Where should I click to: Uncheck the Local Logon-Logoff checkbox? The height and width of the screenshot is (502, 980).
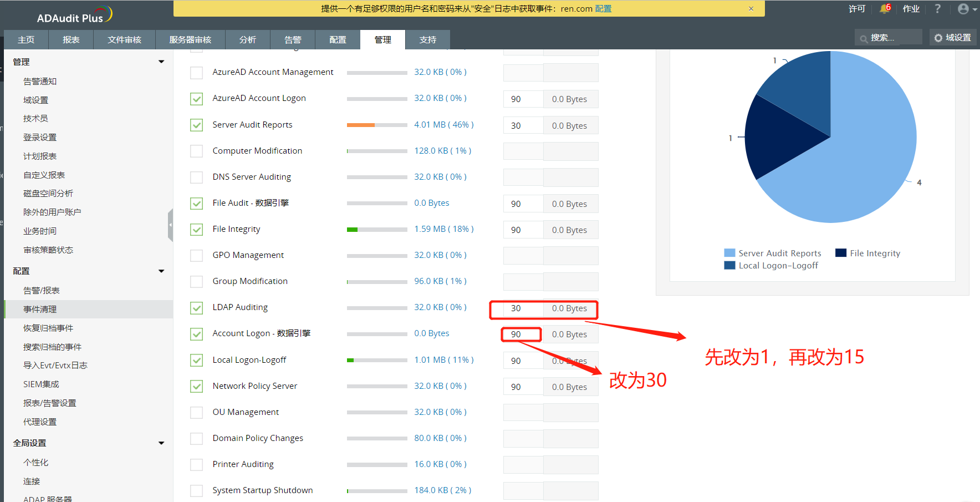[196, 360]
